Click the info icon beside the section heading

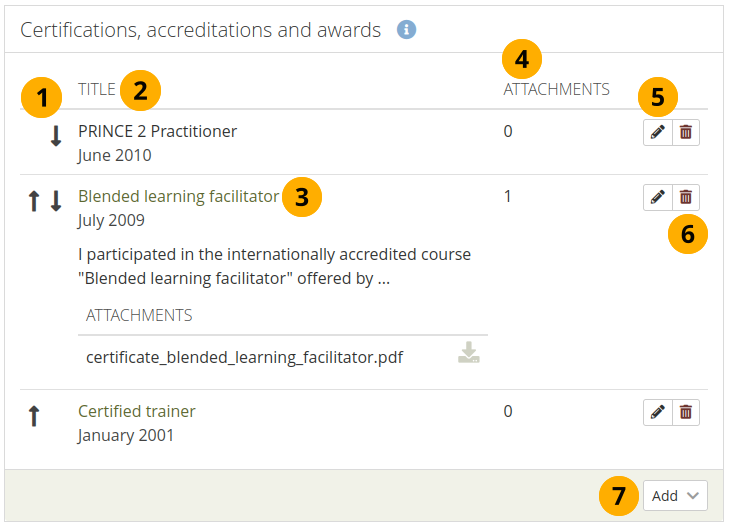click(x=406, y=30)
